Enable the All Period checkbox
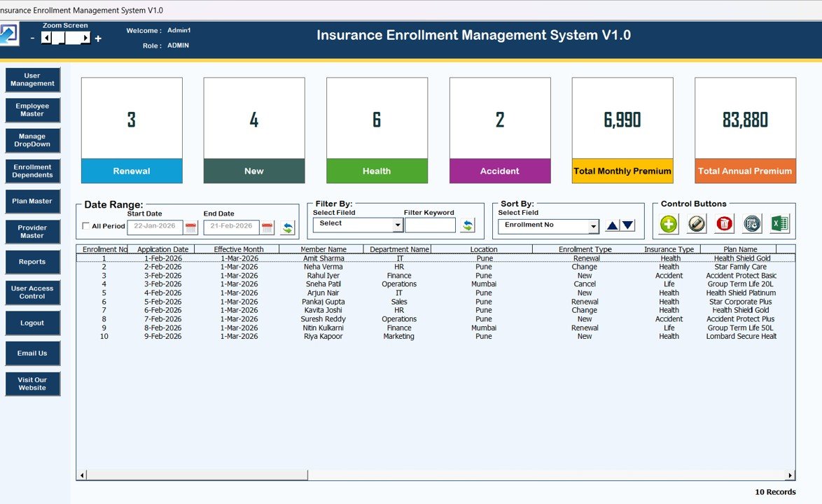The image size is (822, 504). click(86, 226)
